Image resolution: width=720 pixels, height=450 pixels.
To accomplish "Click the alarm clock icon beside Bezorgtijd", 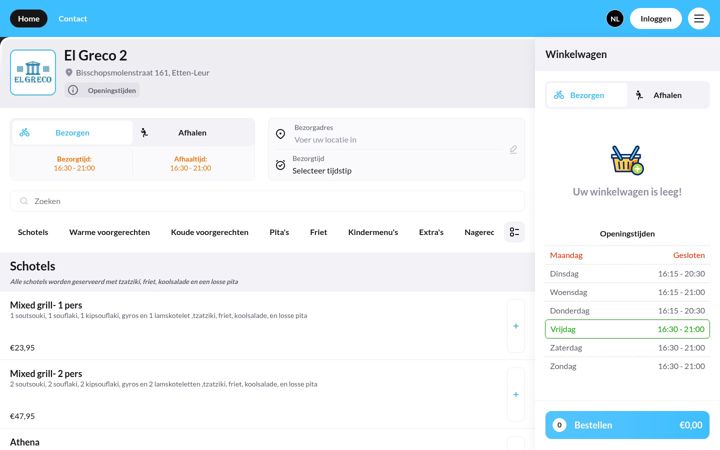I will pyautogui.click(x=281, y=165).
